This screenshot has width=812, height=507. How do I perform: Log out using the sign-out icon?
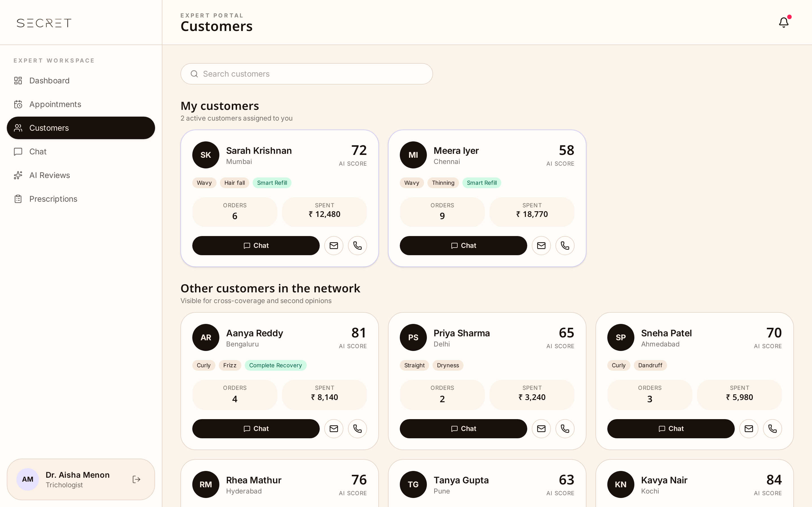(x=136, y=479)
